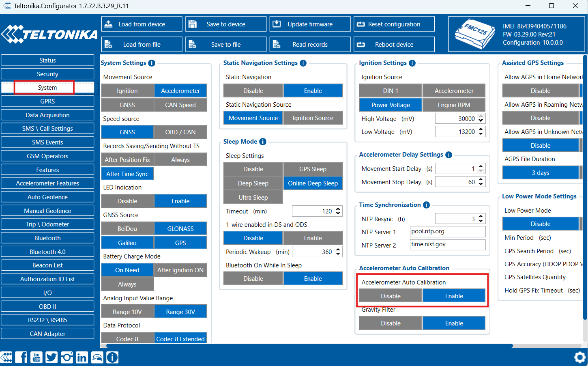The height and width of the screenshot is (366, 588).
Task: Open the chat forum bubbles icon
Action: click(97, 357)
